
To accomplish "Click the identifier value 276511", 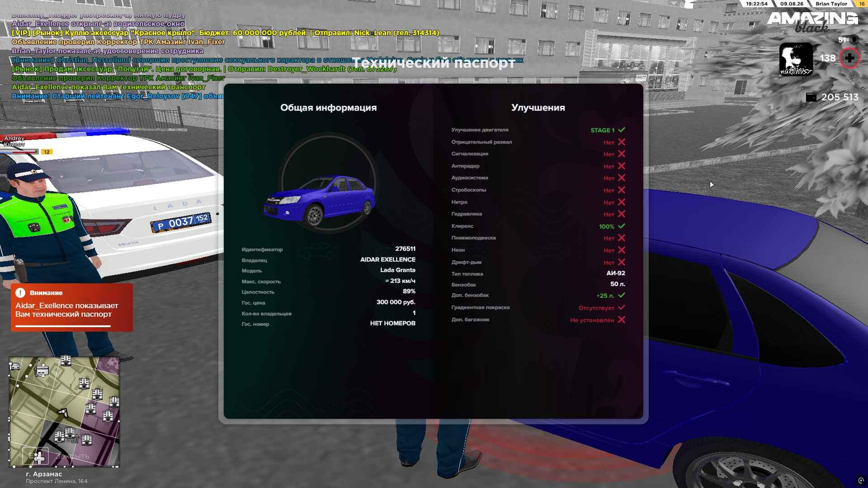I will pos(406,249).
